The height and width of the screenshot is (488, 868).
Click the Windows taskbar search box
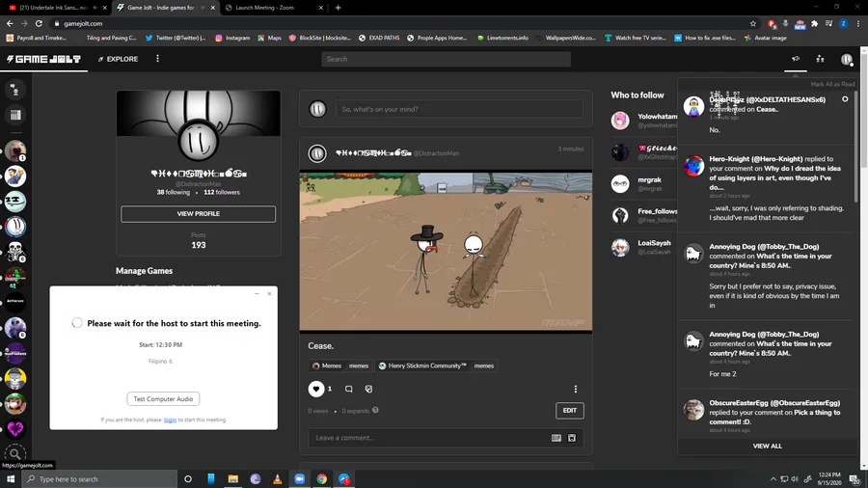click(x=99, y=479)
